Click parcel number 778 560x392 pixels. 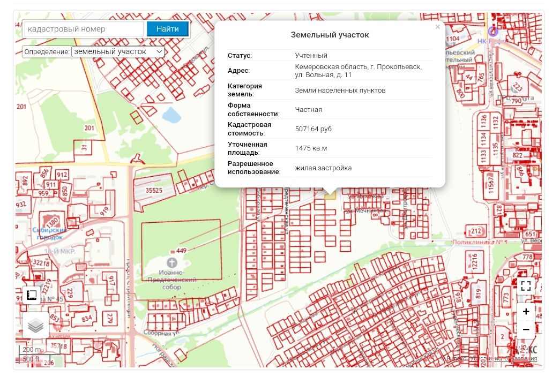coord(527,257)
